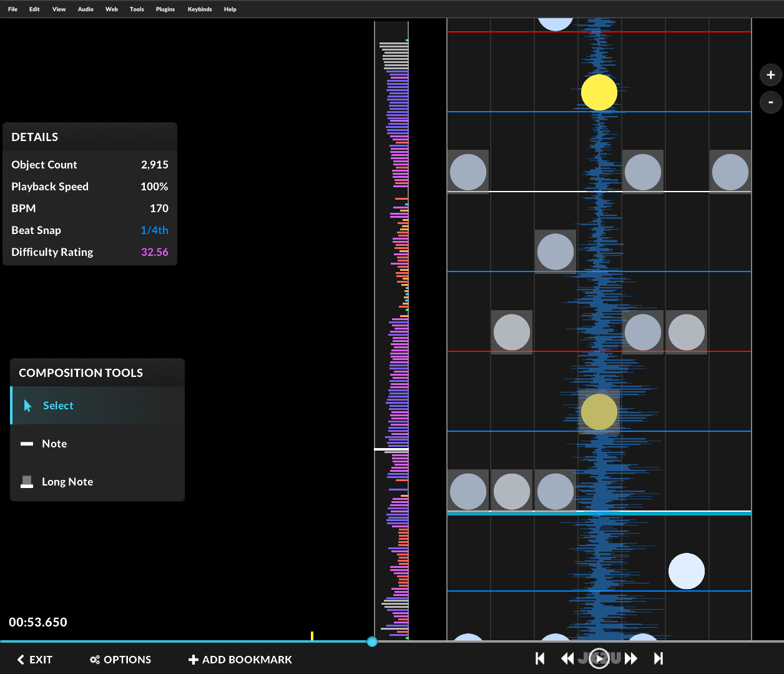Skip to the end of the track
This screenshot has height=674, width=784.
(658, 658)
